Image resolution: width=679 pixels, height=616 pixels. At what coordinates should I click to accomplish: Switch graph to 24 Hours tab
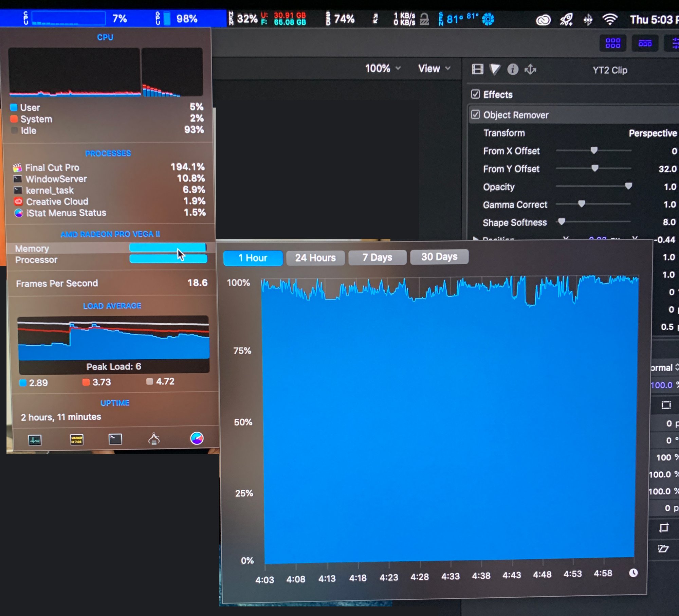(x=315, y=258)
